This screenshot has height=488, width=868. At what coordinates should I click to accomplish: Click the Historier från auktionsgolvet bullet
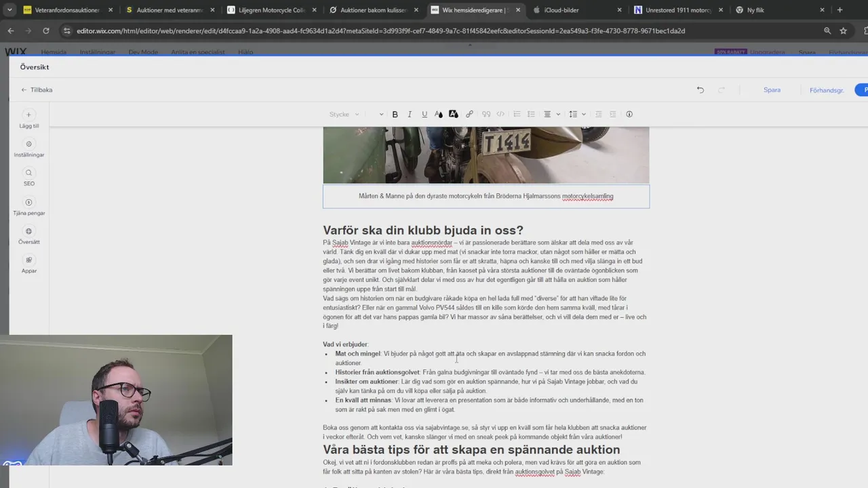[x=490, y=372]
